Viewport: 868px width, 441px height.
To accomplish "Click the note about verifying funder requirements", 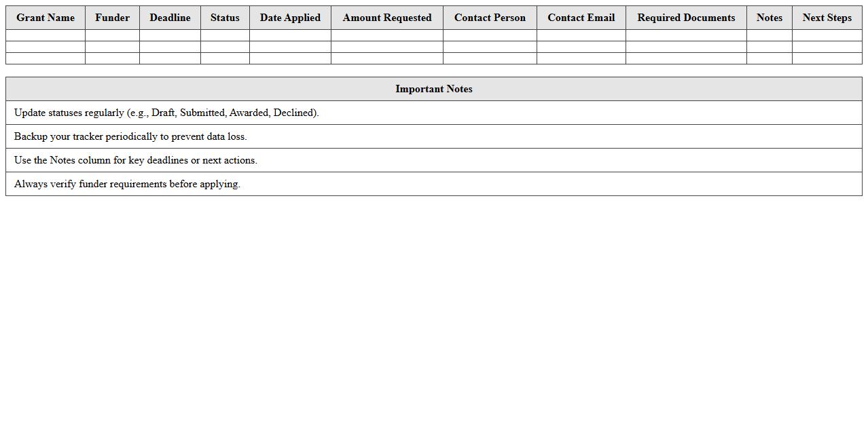I will 127,184.
